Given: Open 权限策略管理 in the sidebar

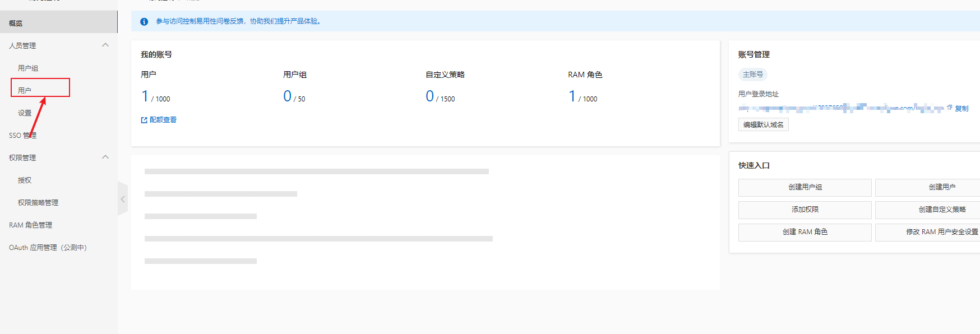Looking at the screenshot, I should point(38,202).
